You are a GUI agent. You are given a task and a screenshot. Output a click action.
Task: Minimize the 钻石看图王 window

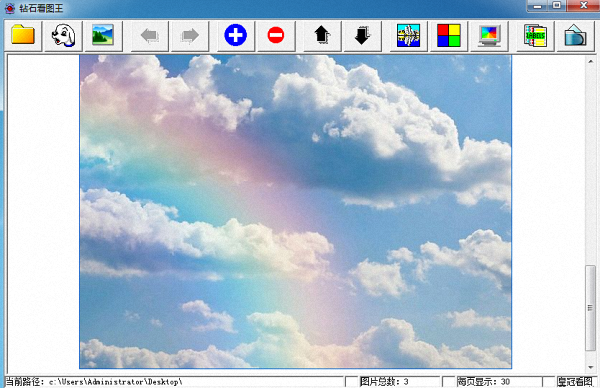click(x=537, y=6)
